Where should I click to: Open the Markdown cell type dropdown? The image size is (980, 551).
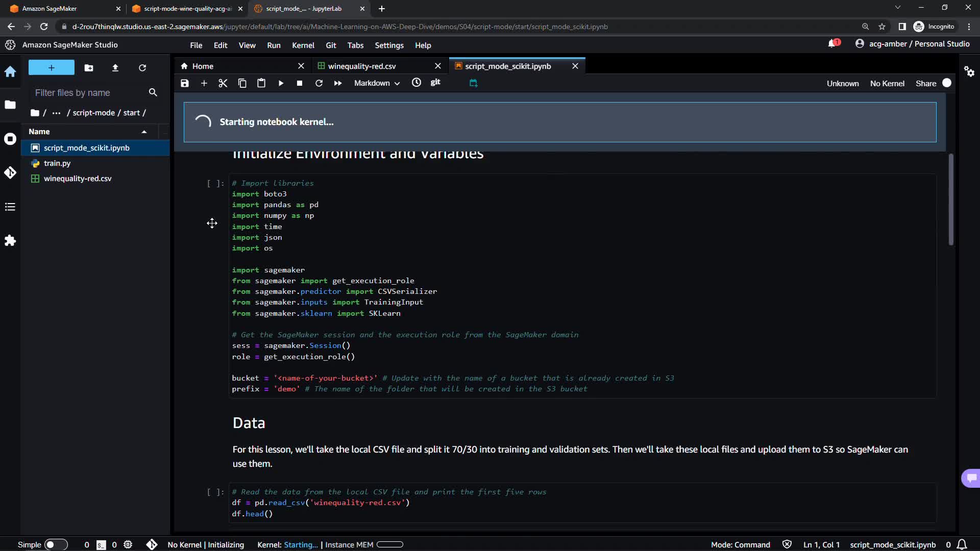(x=377, y=83)
